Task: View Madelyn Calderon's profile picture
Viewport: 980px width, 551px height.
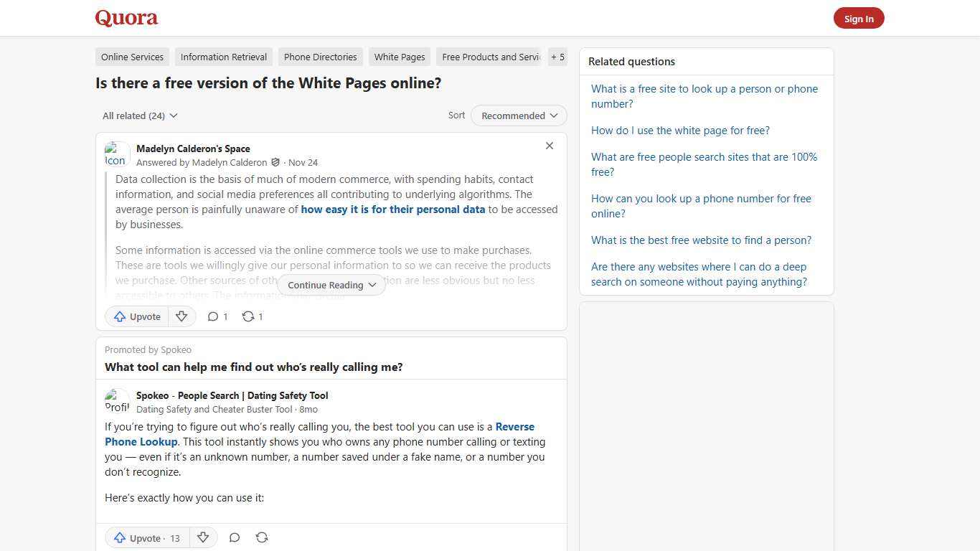Action: [117, 154]
